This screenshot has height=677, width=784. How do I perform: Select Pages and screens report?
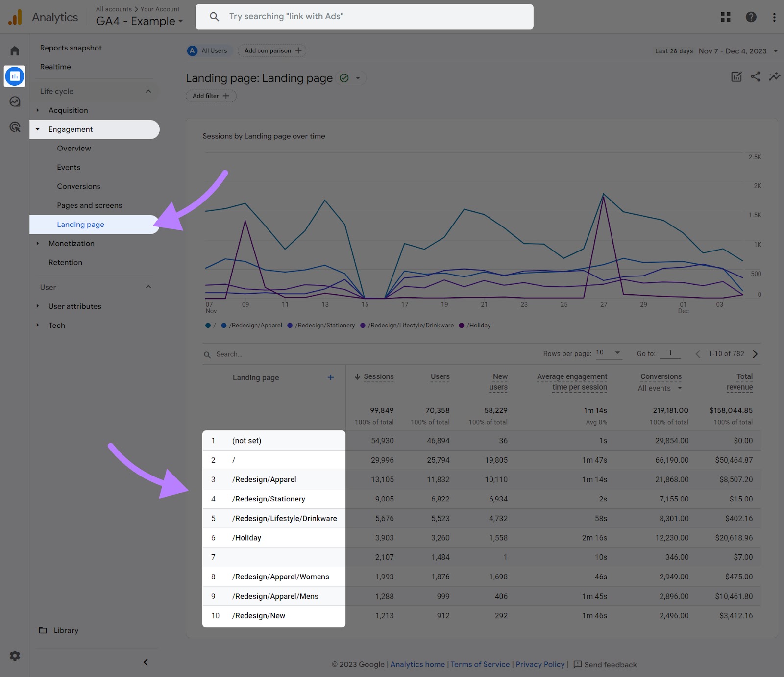coord(89,205)
